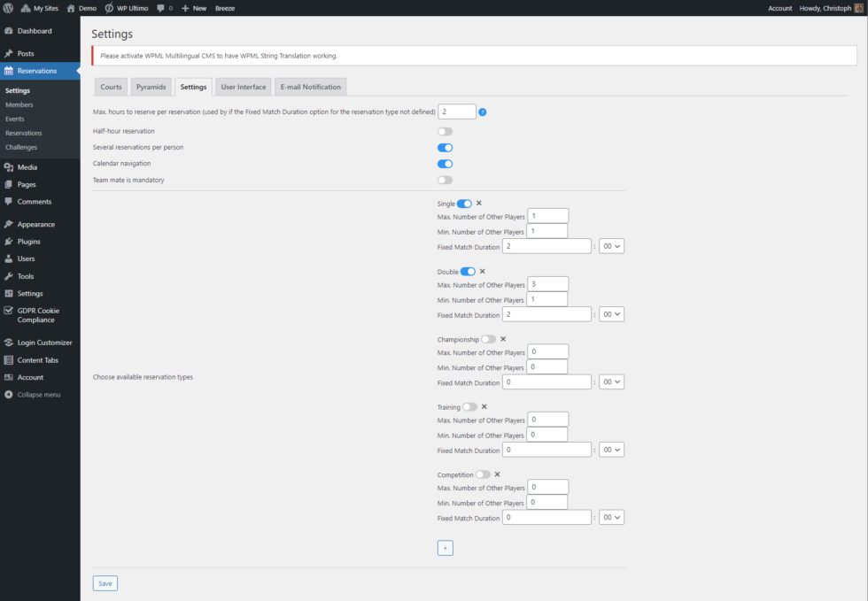Open comments bubble in admin bar

tap(164, 7)
